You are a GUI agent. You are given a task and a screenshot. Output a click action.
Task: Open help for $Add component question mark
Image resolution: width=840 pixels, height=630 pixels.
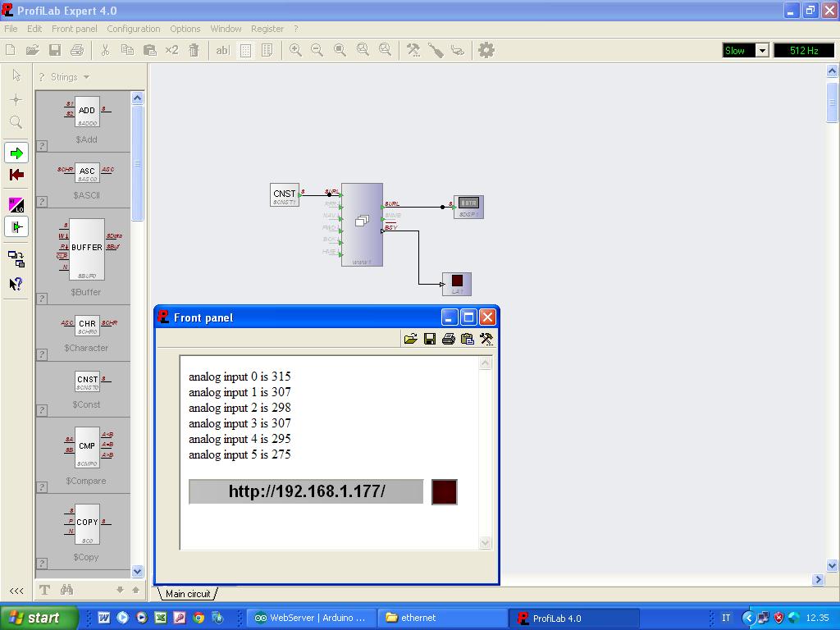[42, 146]
